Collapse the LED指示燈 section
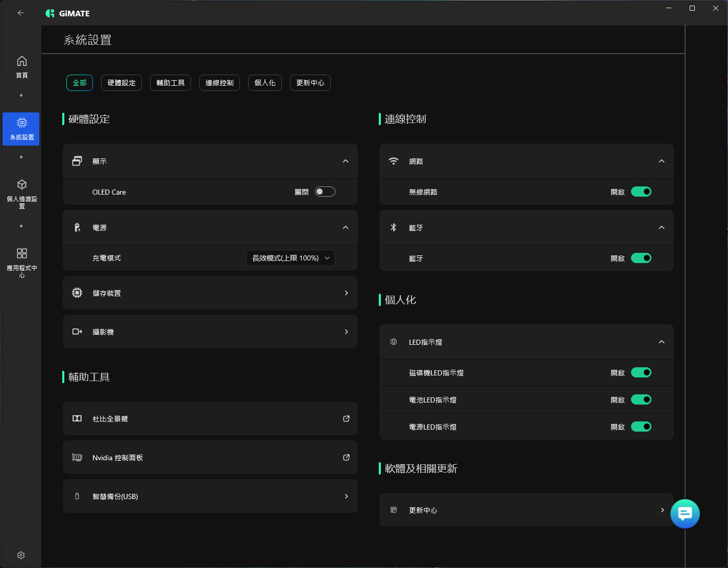 (x=661, y=342)
